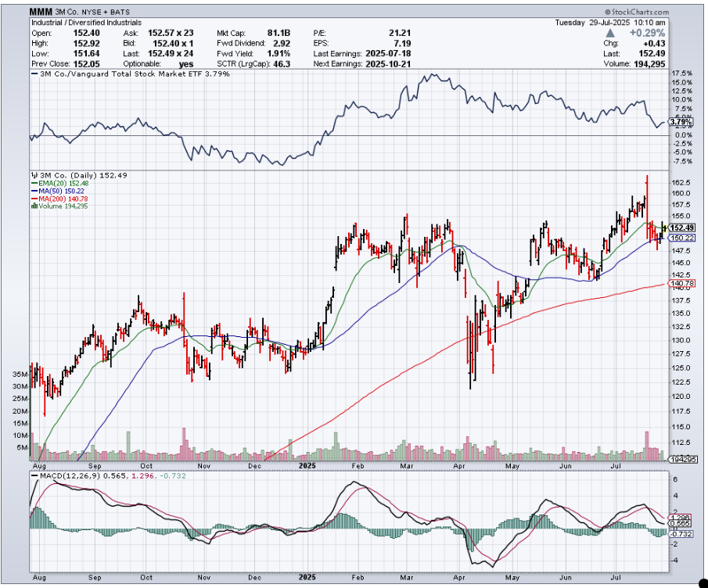Image resolution: width=708 pixels, height=588 pixels.
Task: Click the Next Earnings date 2025-10-21
Action: point(388,64)
